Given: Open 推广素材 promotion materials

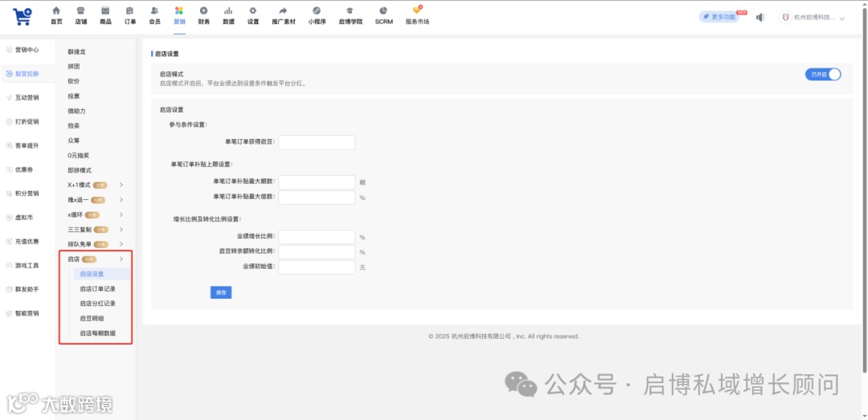Looking at the screenshot, I should pyautogui.click(x=284, y=16).
